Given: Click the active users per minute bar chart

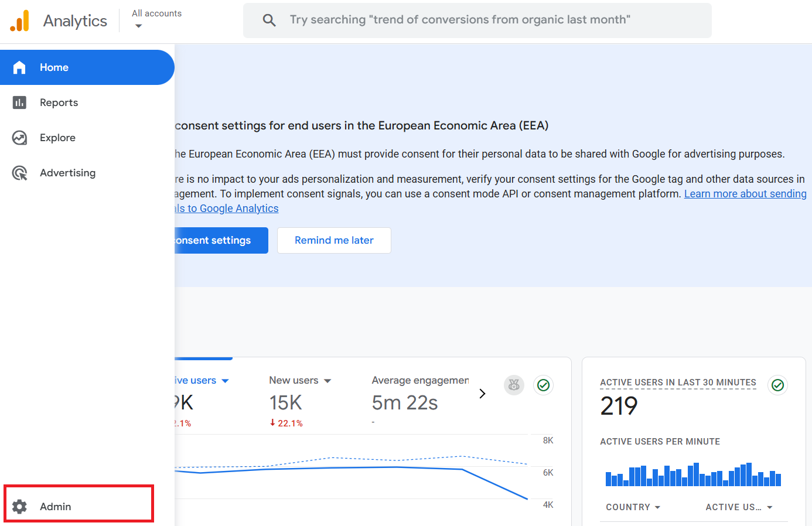Looking at the screenshot, I should 694,474.
